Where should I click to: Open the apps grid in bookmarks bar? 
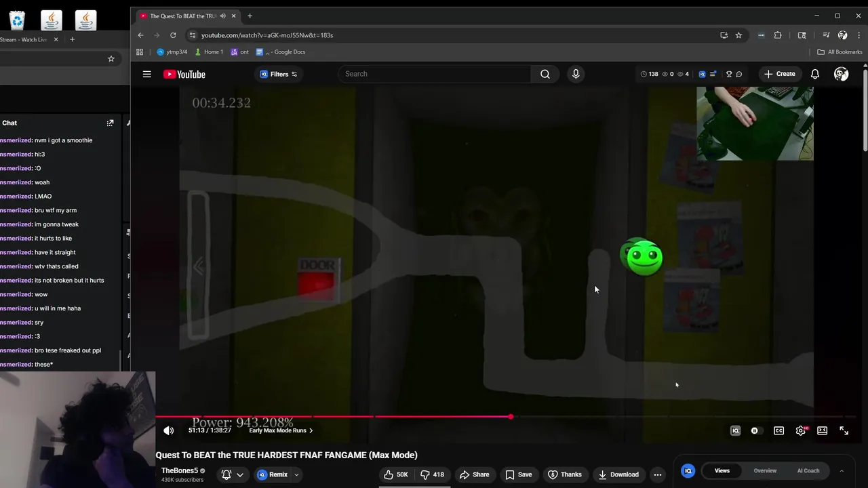pyautogui.click(x=140, y=52)
